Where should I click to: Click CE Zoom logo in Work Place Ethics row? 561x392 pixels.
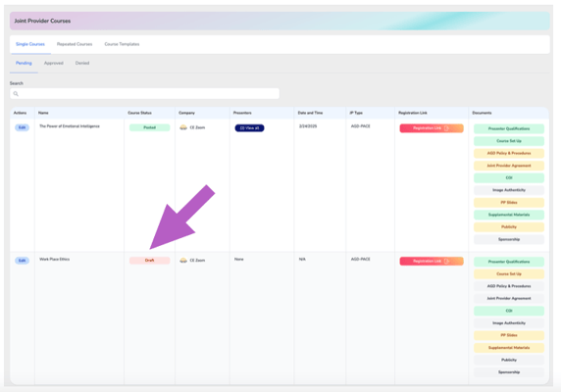tap(183, 261)
